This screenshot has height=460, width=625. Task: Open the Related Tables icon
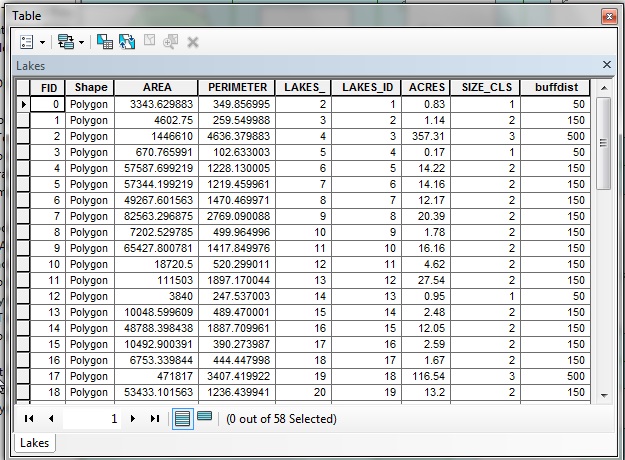tap(66, 42)
